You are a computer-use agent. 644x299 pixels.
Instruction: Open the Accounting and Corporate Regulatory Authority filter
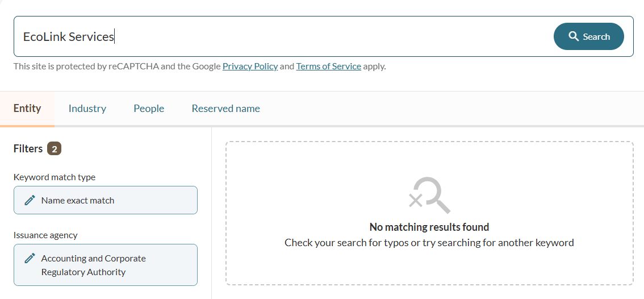click(106, 265)
